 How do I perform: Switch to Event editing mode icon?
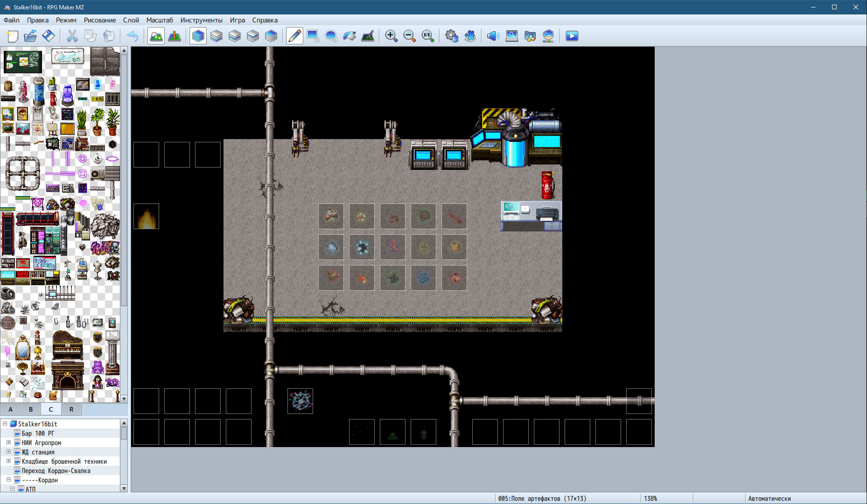(175, 36)
